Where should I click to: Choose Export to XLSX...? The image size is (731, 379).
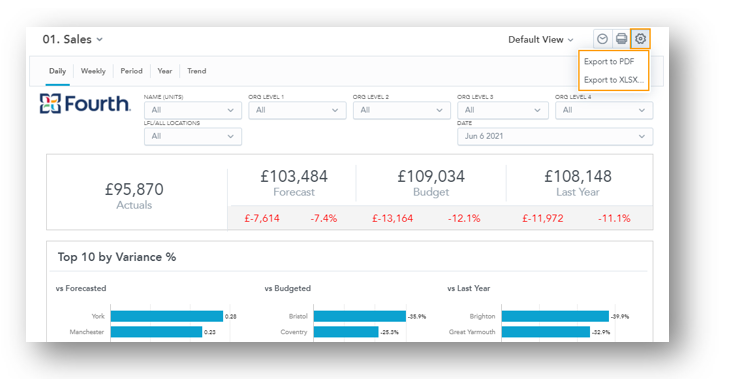coord(614,80)
